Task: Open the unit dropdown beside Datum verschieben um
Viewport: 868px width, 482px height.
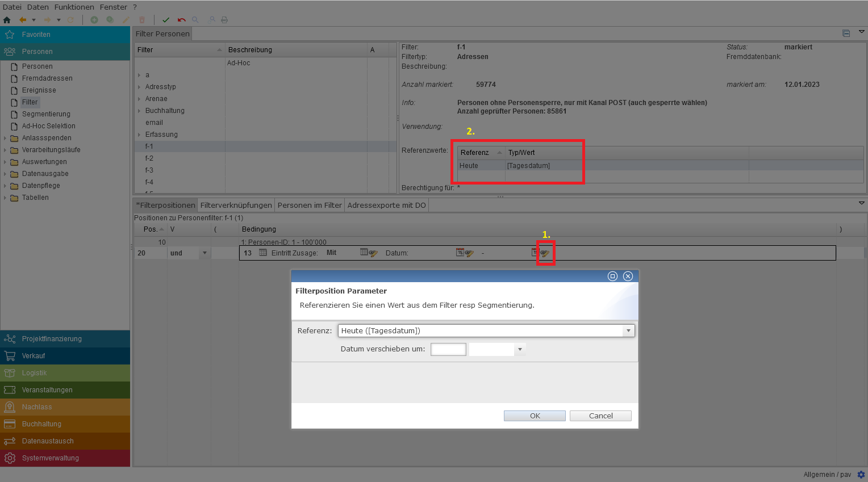Action: [x=520, y=350]
